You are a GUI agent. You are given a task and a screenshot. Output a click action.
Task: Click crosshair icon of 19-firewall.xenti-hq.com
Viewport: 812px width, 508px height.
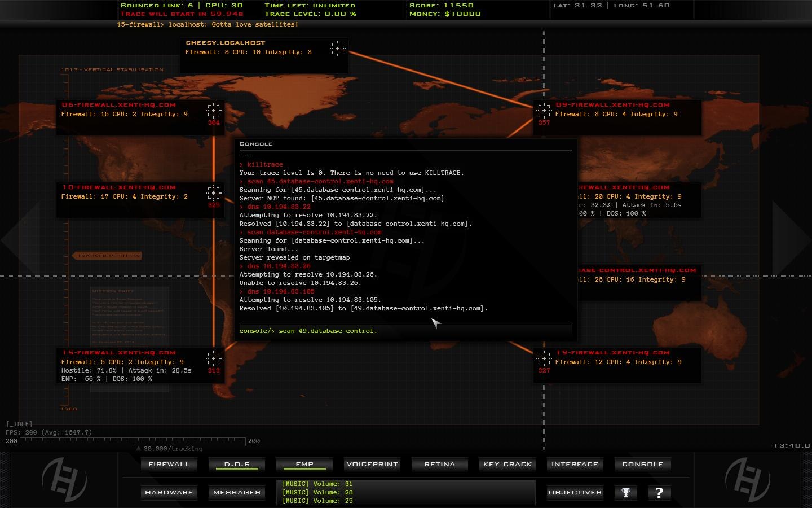coord(544,358)
